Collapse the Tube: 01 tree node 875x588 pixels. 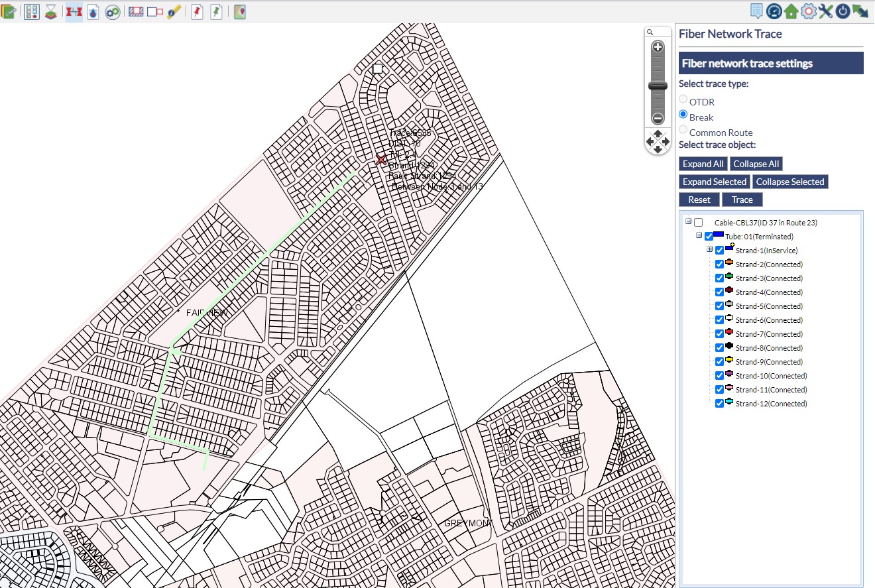[699, 236]
